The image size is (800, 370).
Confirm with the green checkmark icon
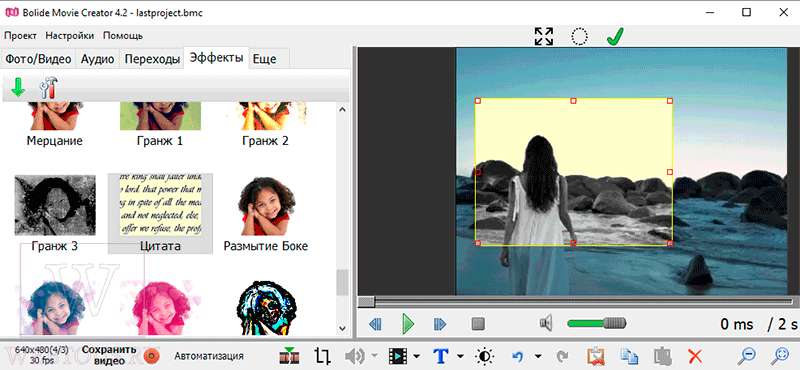615,37
